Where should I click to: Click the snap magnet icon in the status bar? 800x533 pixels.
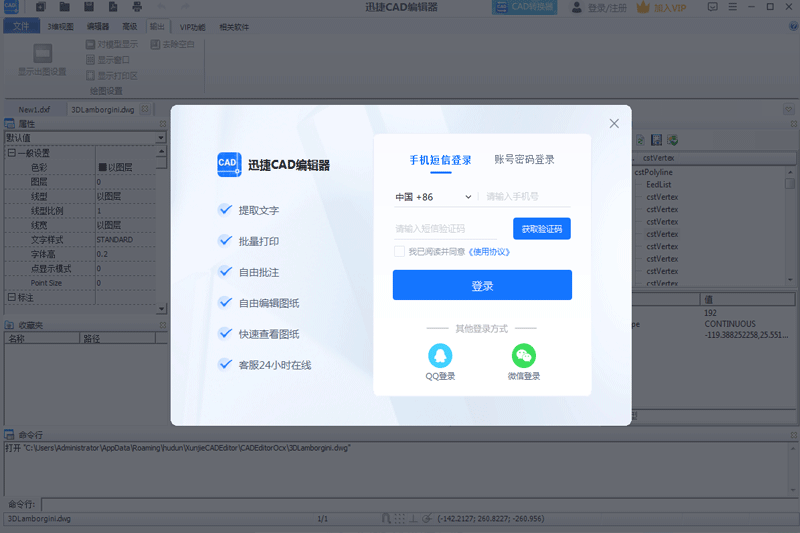pos(386,519)
